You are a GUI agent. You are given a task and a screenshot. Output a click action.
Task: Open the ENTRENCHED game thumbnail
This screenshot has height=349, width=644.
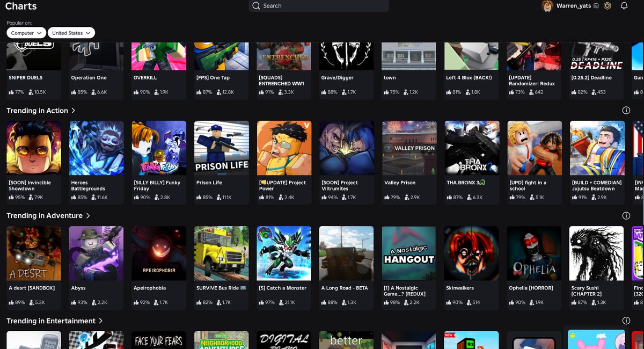pos(284,56)
